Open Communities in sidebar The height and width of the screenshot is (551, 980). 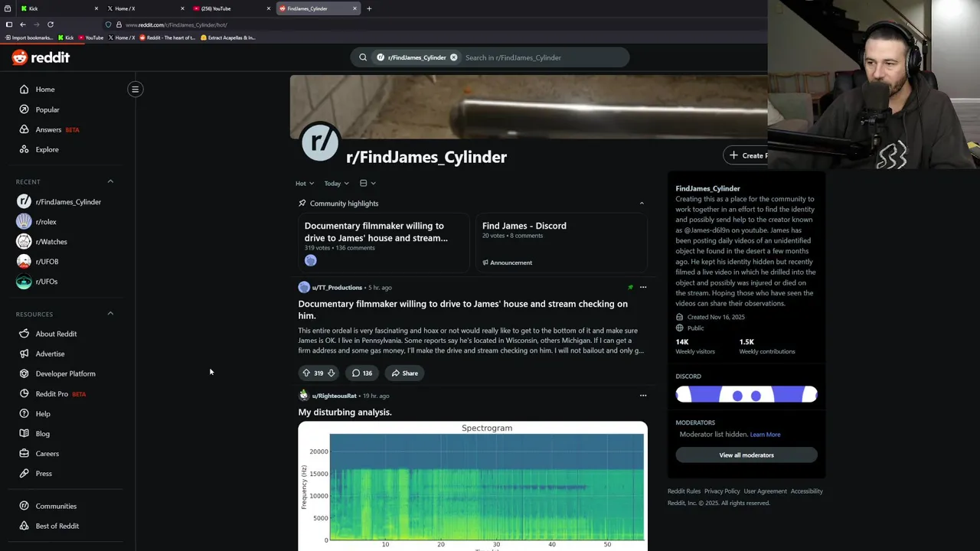[x=56, y=506]
